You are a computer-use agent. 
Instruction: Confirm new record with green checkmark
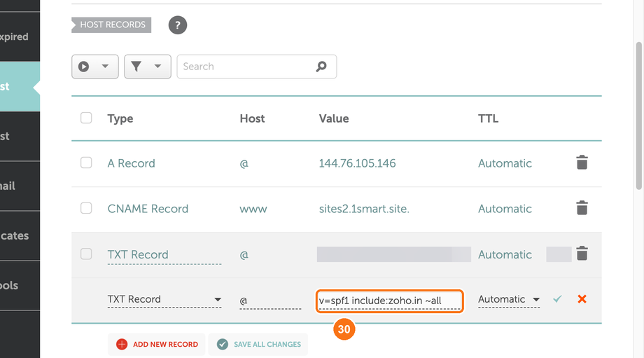[x=557, y=299]
